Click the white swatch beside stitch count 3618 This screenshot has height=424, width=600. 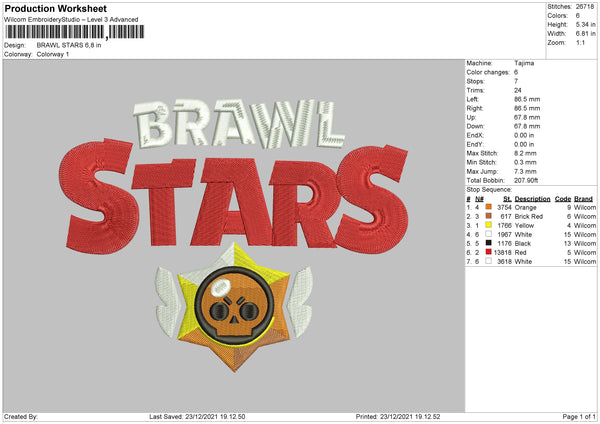(x=488, y=261)
